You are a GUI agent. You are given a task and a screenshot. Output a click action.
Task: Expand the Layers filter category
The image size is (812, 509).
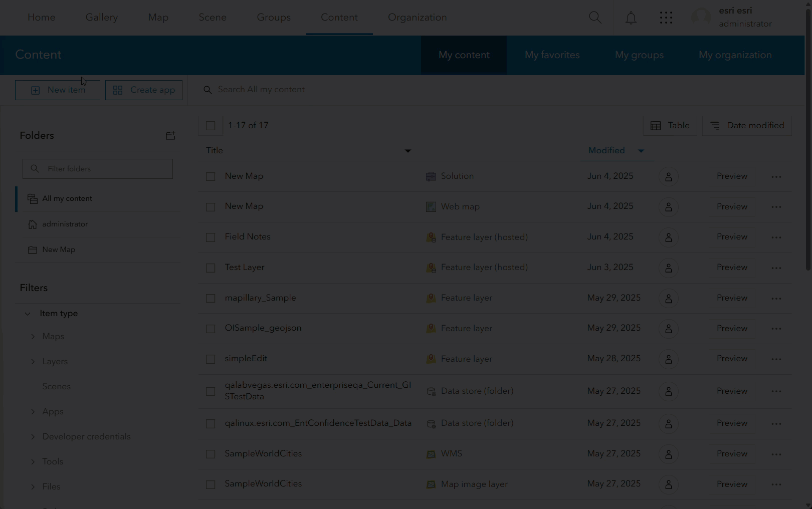[33, 361]
